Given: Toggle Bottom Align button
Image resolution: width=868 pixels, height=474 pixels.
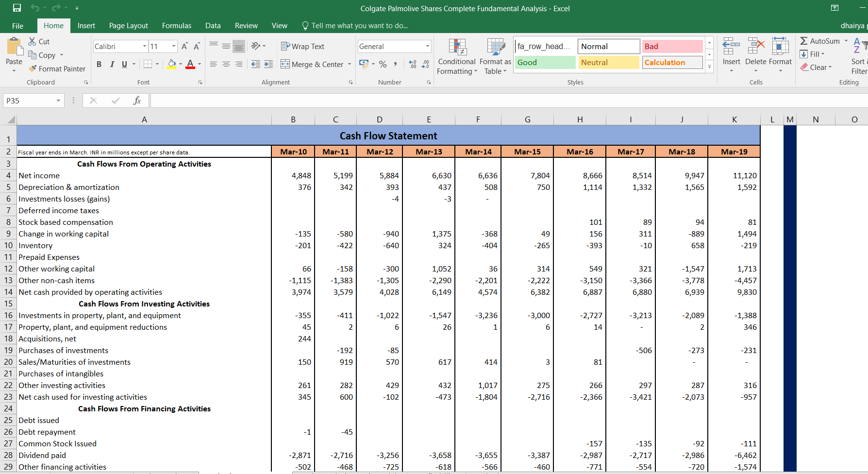Looking at the screenshot, I should click(239, 46).
